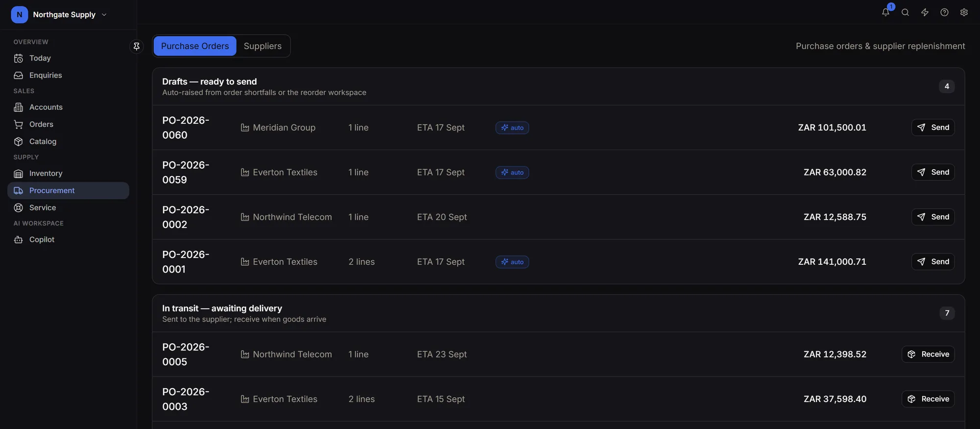
Task: Open the lightning quick actions icon
Action: 925,12
